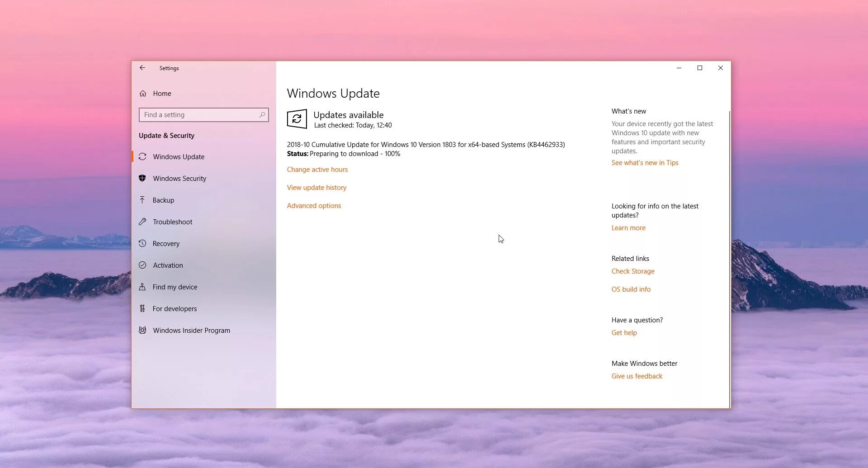
Task: Open the Troubleshoot section
Action: point(171,222)
